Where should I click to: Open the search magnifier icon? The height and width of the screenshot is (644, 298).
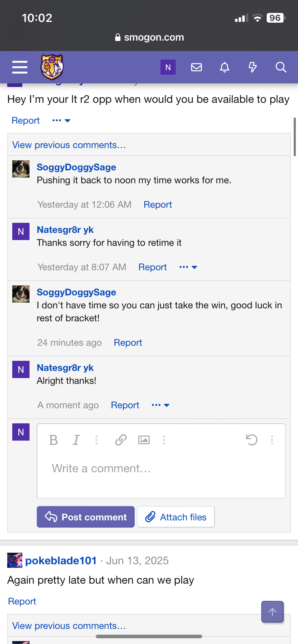281,67
